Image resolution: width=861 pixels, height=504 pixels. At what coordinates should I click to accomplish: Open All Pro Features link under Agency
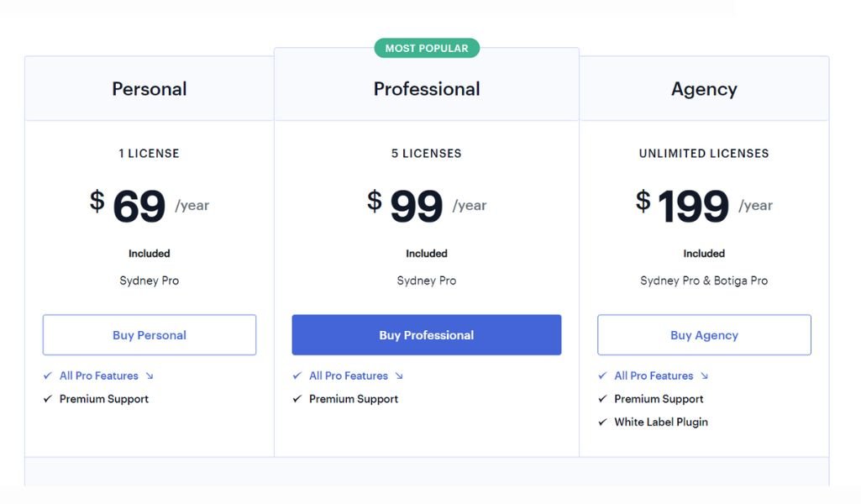pos(654,376)
